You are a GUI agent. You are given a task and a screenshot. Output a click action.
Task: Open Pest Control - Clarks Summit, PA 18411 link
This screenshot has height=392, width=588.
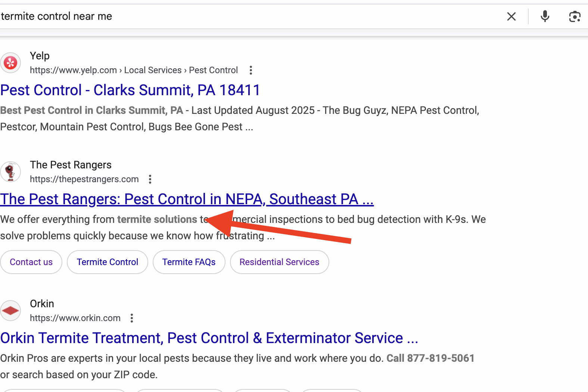tap(130, 90)
